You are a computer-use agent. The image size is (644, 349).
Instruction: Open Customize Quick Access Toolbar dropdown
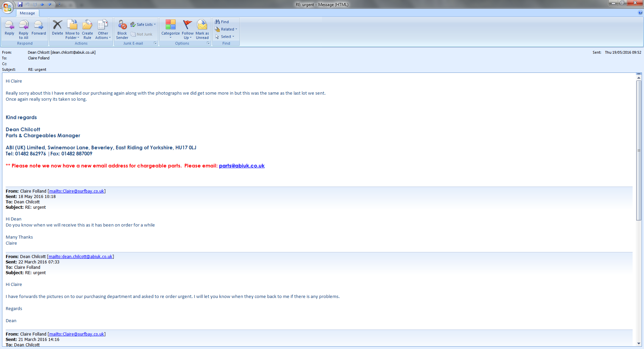click(59, 4)
